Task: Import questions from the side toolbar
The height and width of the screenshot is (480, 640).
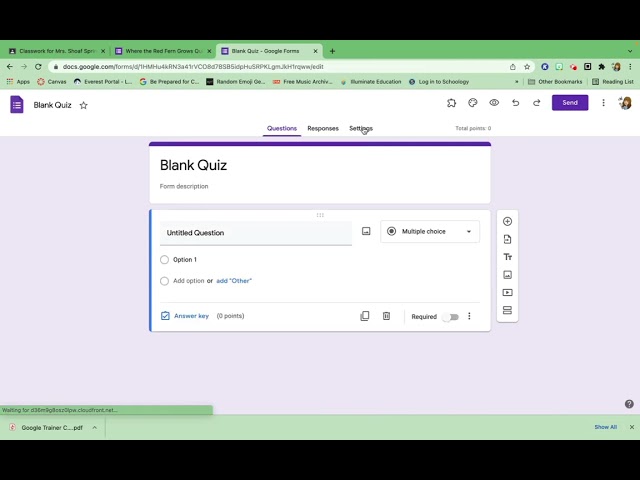Action: coord(507,239)
